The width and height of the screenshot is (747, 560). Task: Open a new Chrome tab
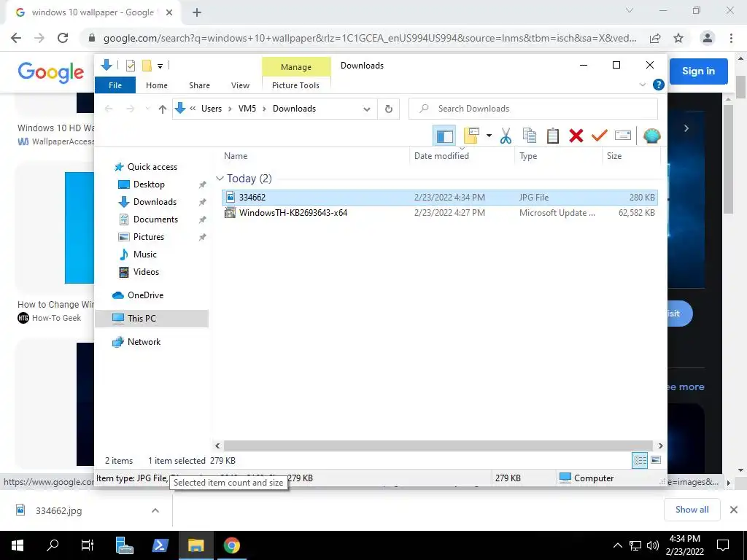point(197,13)
